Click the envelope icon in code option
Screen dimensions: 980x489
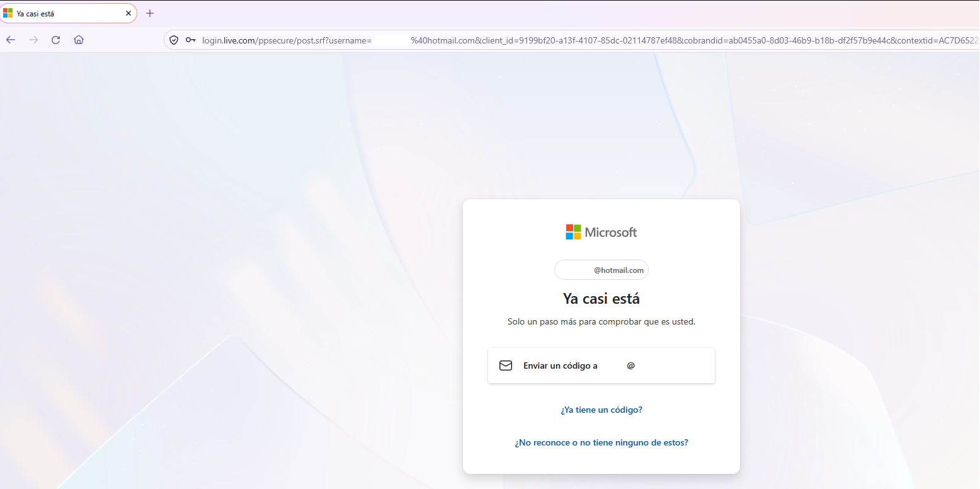(x=506, y=365)
